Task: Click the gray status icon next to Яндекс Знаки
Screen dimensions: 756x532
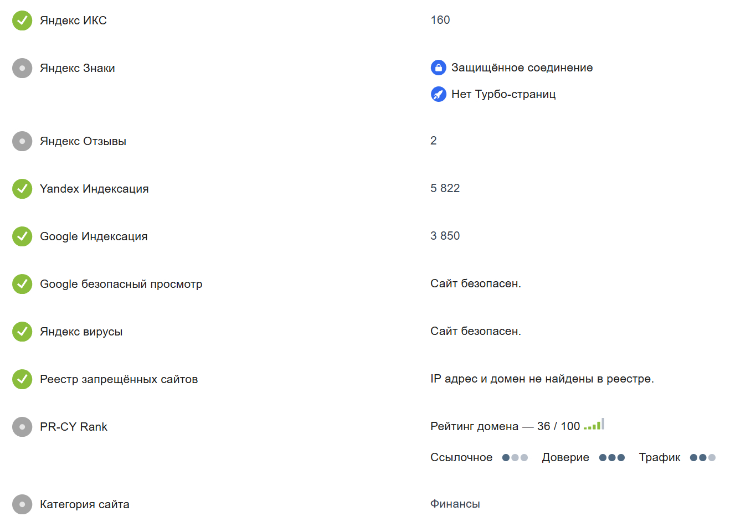Action: click(22, 68)
